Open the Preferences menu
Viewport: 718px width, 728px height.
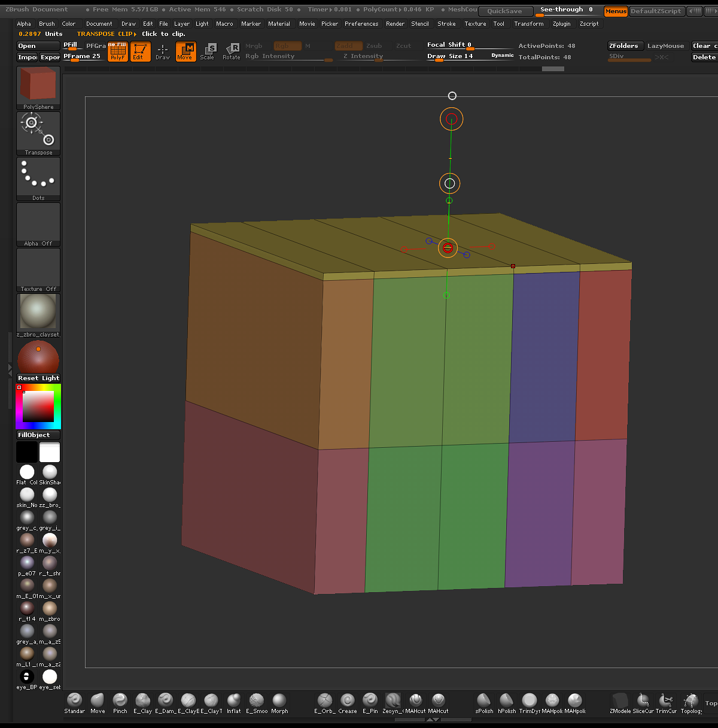[361, 24]
